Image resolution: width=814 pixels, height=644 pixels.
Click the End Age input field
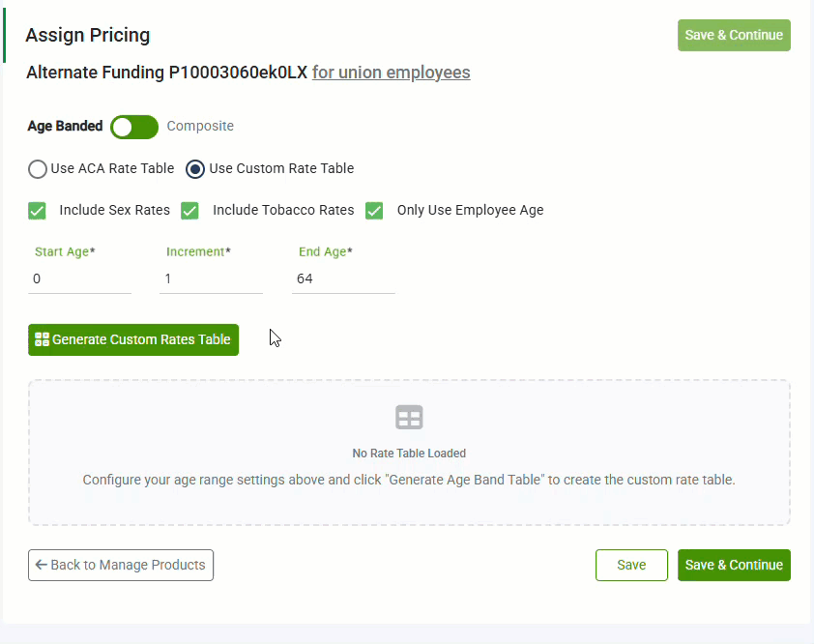pyautogui.click(x=343, y=278)
